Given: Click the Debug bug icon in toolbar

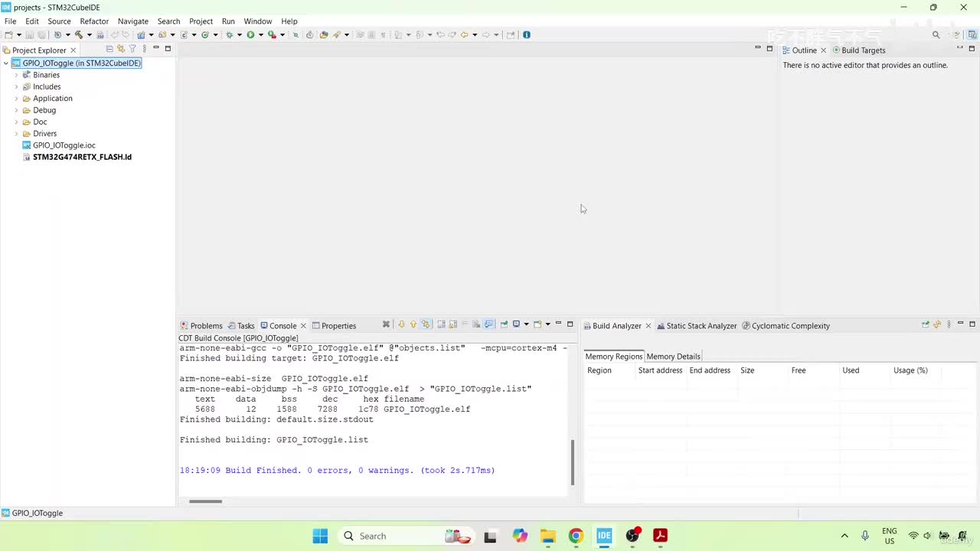Looking at the screenshot, I should [228, 34].
